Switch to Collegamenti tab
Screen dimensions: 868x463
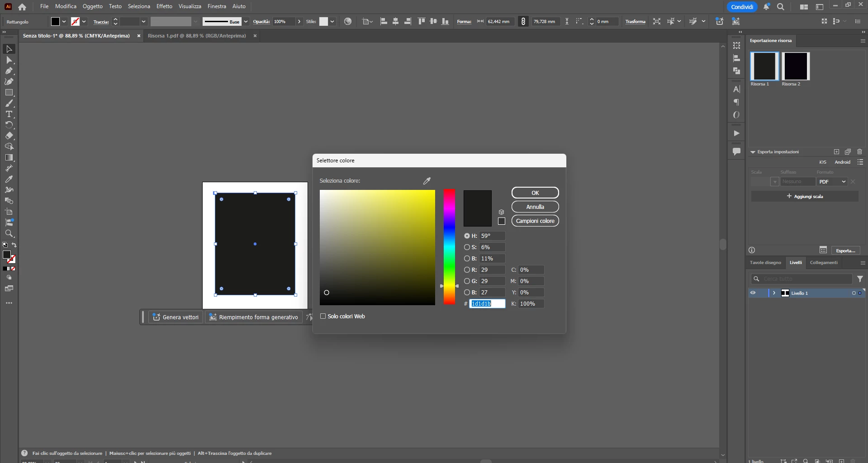[x=824, y=263]
